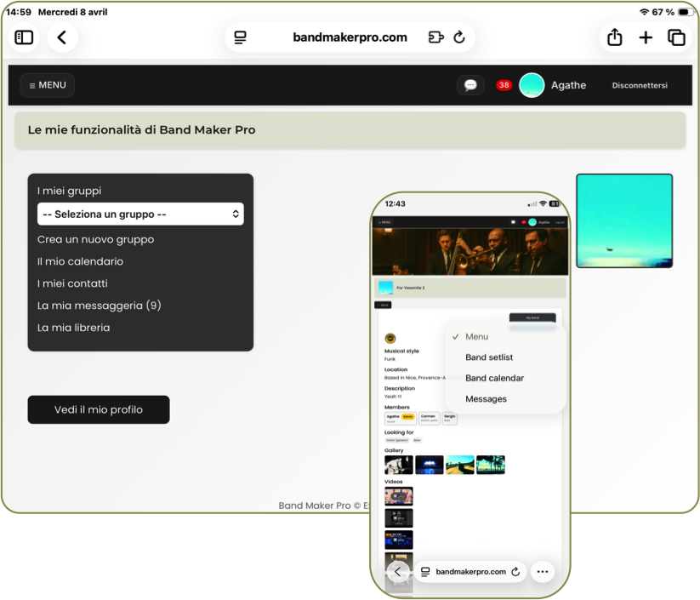Tap the band avatar beside 'For Yosemite 2'
Screen dimensions: 700x600
[x=385, y=288]
